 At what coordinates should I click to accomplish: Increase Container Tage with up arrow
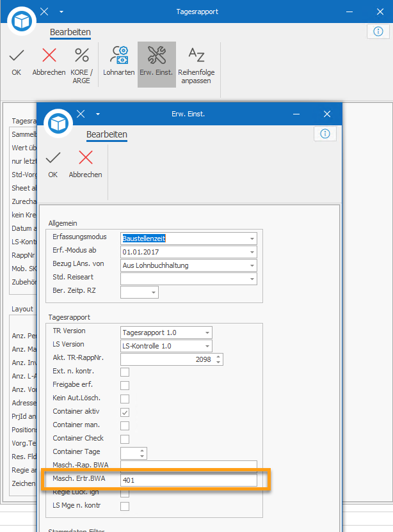pos(142,451)
